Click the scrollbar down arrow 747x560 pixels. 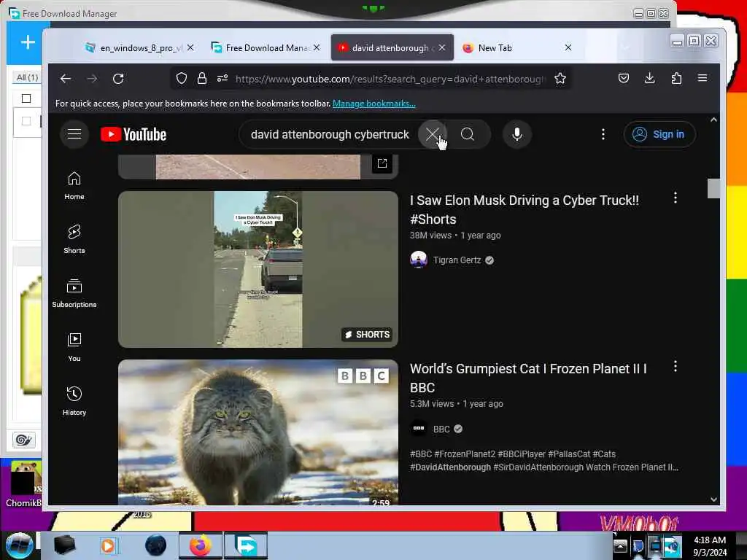pos(713,499)
